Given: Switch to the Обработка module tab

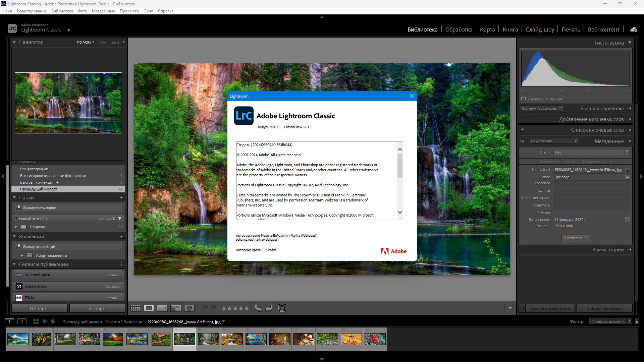Looking at the screenshot, I should coord(459,29).
